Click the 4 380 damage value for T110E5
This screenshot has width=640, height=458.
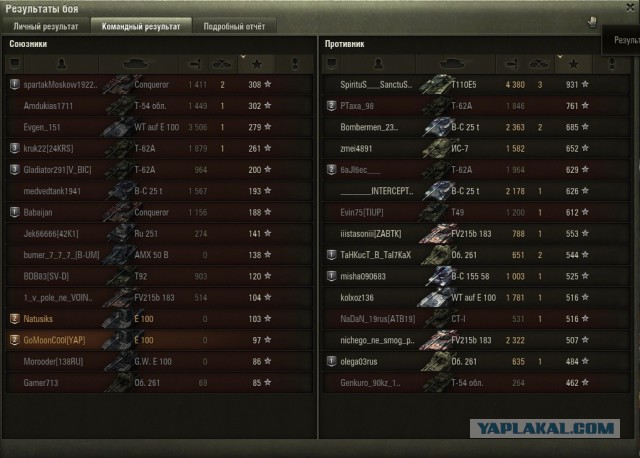(515, 85)
